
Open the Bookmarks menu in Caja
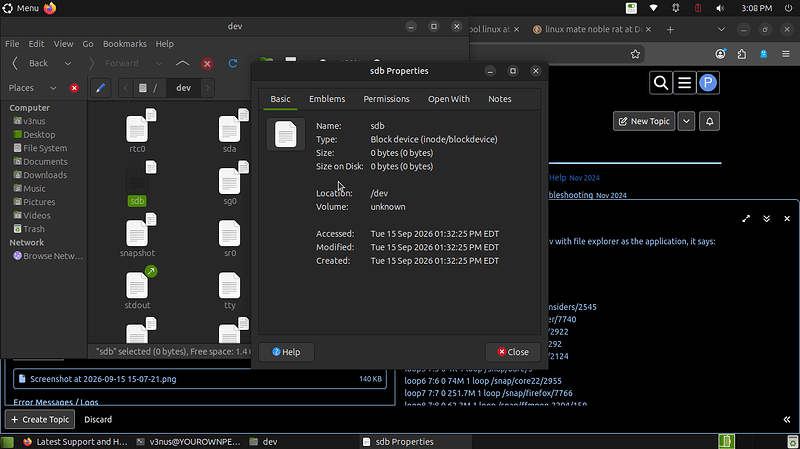click(124, 44)
